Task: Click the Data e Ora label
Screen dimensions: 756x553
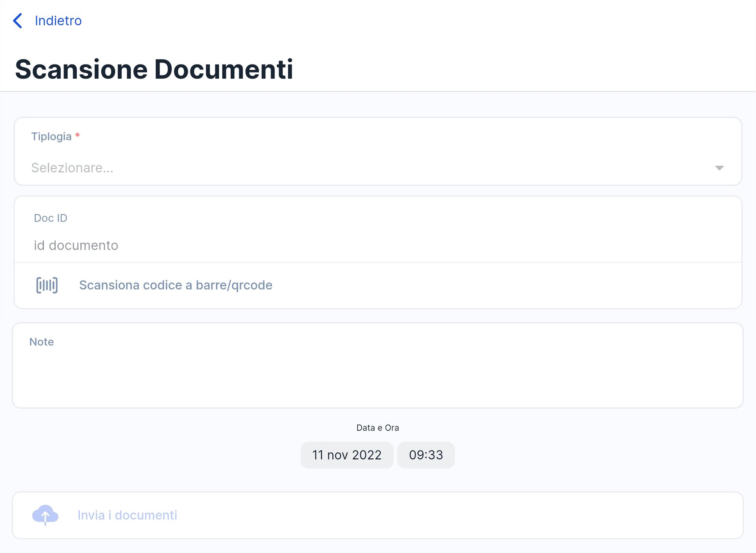Action: point(378,428)
